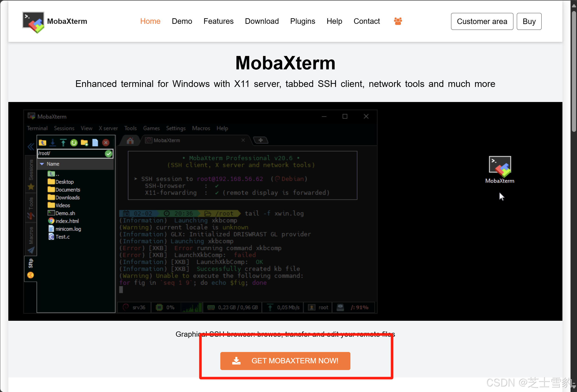Collapse the Name column triangle
The image size is (577, 392).
pos(42,164)
